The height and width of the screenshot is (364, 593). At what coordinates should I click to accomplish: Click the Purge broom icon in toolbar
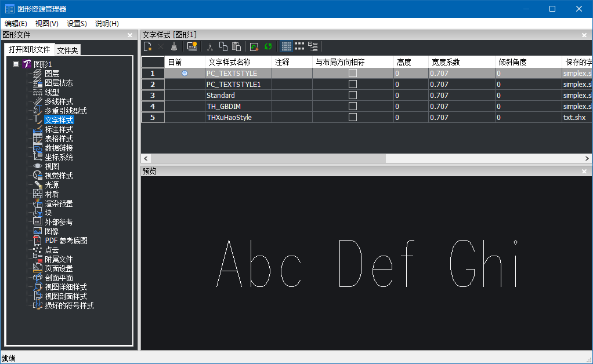tap(173, 47)
